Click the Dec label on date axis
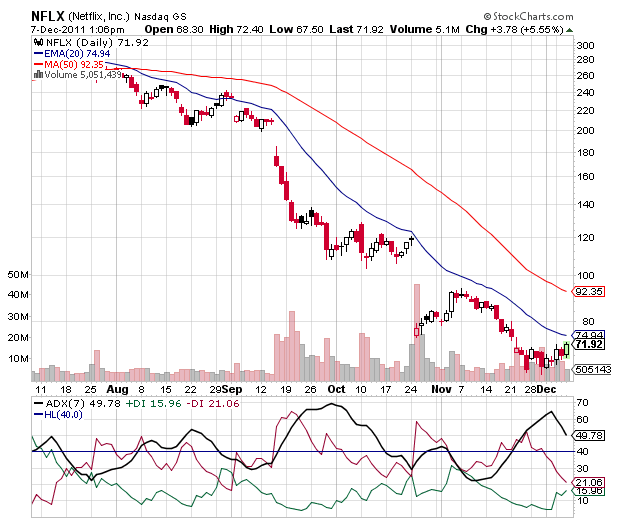Viewport: 618px width, 518px height. 546,389
